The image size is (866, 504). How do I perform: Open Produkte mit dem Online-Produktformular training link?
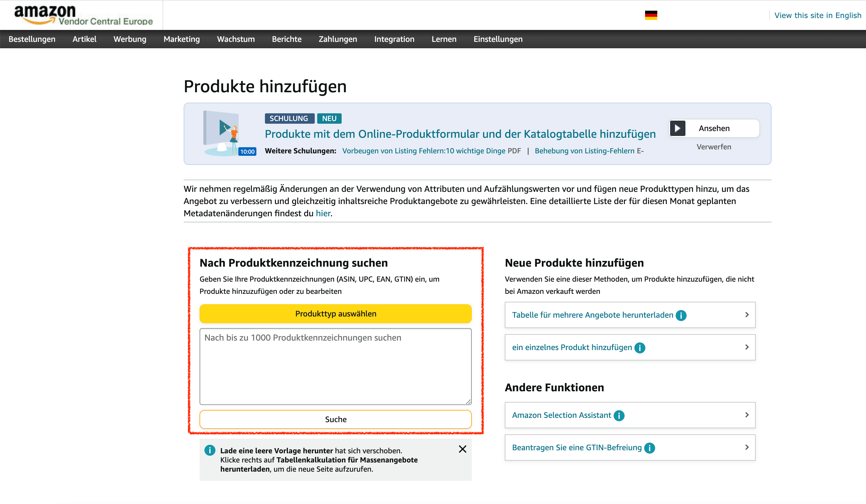(460, 134)
